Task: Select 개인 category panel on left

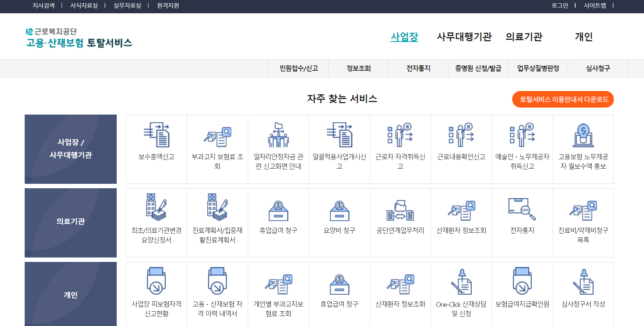Action: pyautogui.click(x=71, y=294)
